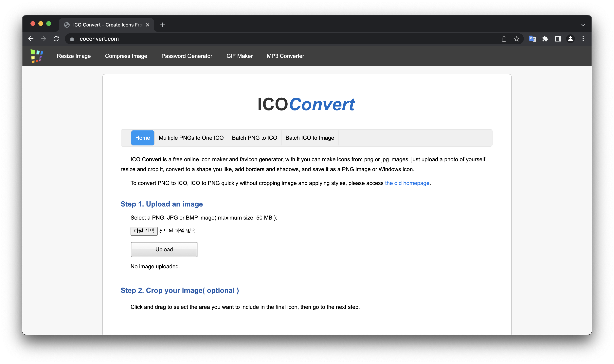Open the Password Generator page

click(187, 56)
